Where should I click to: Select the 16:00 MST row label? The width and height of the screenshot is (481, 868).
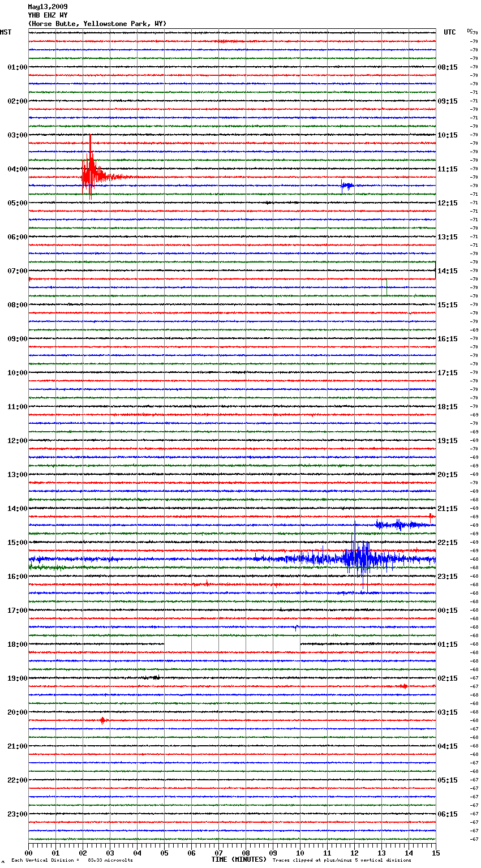pyautogui.click(x=17, y=577)
